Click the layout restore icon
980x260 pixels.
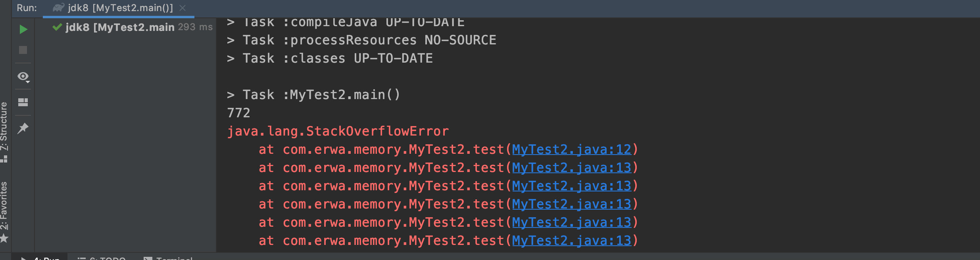coord(23,102)
